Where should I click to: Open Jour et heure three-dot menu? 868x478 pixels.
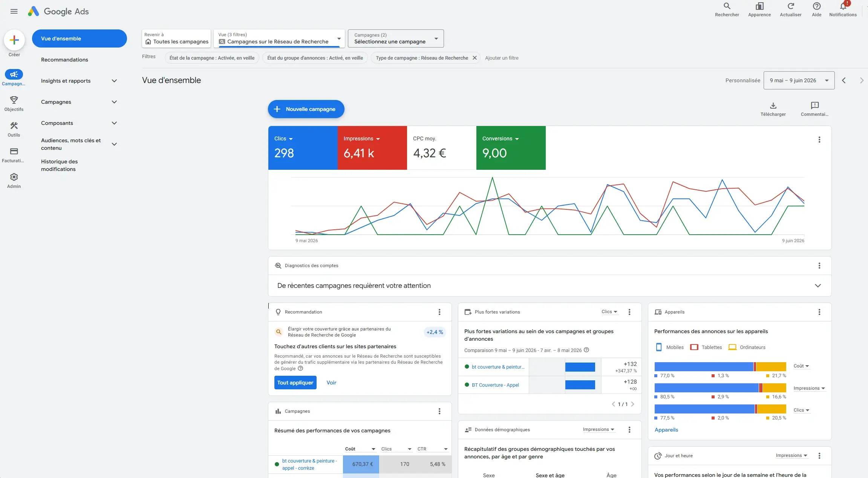[819, 456]
